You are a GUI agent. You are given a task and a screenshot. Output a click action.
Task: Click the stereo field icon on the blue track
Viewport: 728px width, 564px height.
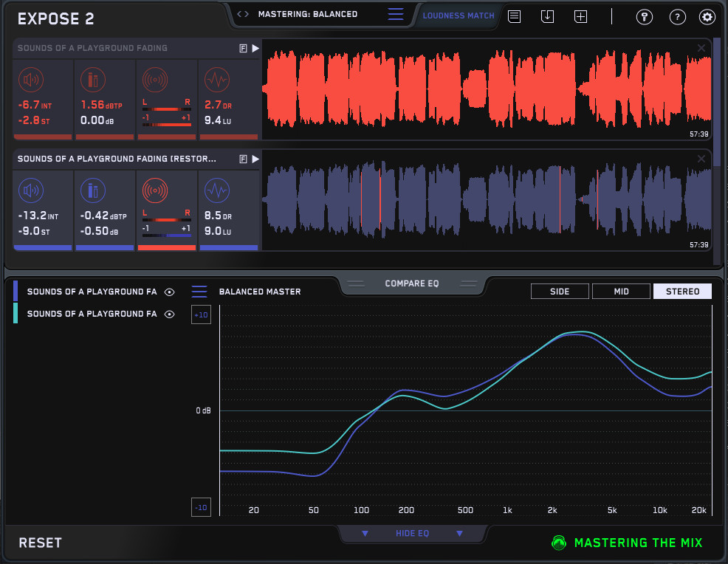pyautogui.click(x=154, y=190)
